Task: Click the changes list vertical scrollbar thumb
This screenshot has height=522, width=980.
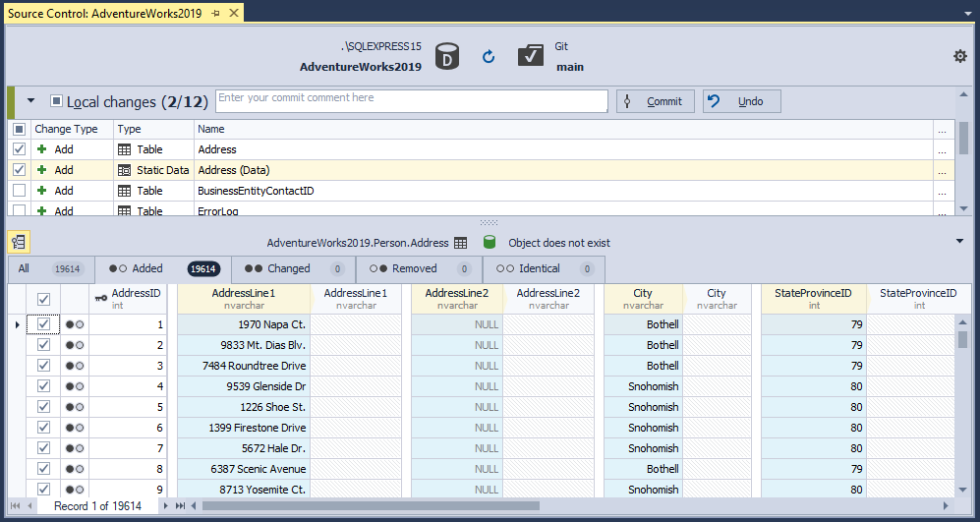Action: (x=963, y=138)
